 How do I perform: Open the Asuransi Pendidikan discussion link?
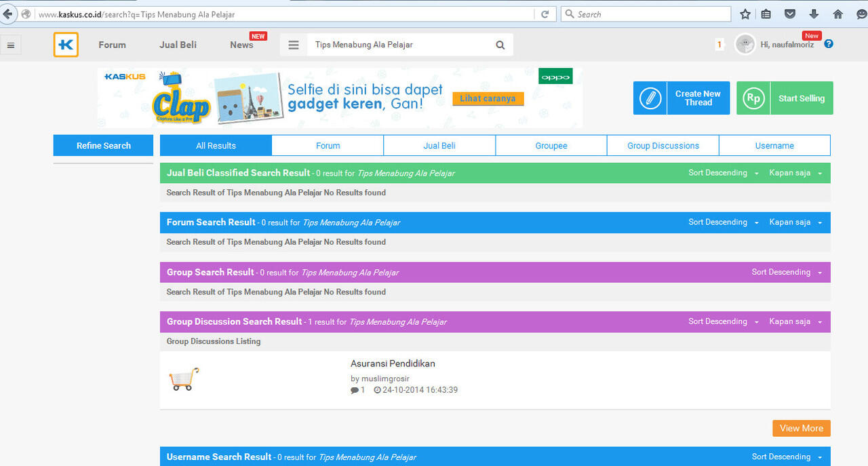(393, 364)
